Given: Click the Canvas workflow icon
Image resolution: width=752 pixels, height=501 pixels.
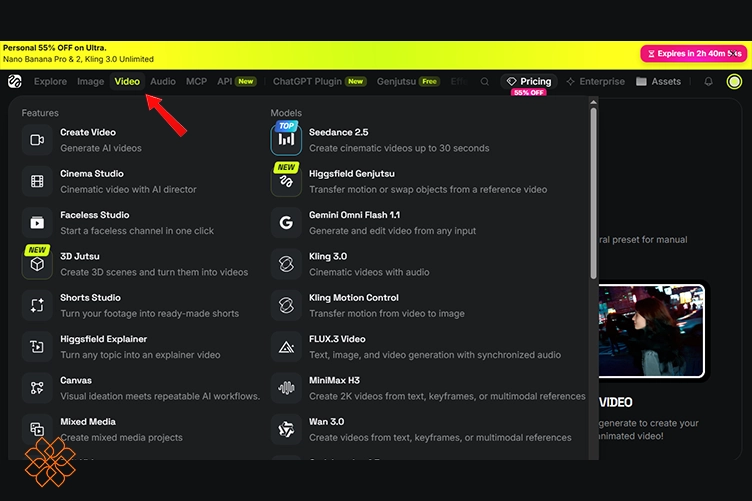Looking at the screenshot, I should pyautogui.click(x=37, y=388).
